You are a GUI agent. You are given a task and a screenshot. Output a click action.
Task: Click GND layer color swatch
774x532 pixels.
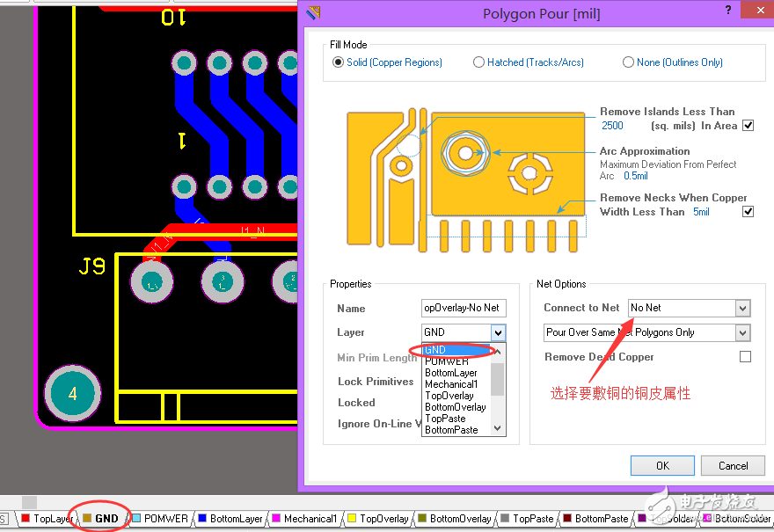click(87, 518)
